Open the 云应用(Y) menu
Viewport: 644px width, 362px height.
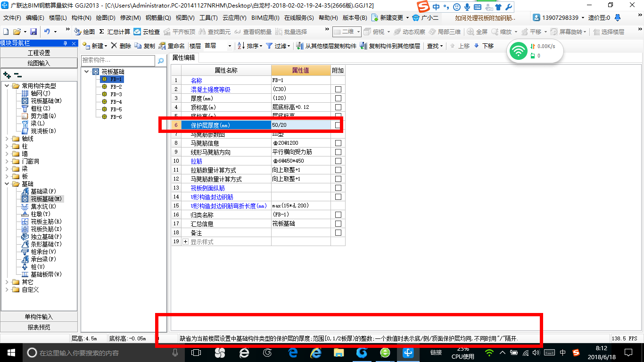[234, 17]
